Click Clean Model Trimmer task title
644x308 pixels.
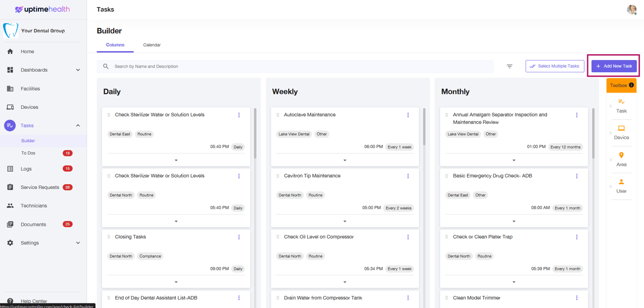(477, 298)
